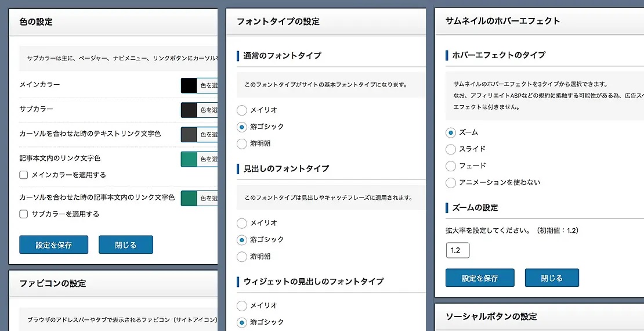Click the メインカラー black color swatch
The height and width of the screenshot is (331, 644).
pos(189,85)
